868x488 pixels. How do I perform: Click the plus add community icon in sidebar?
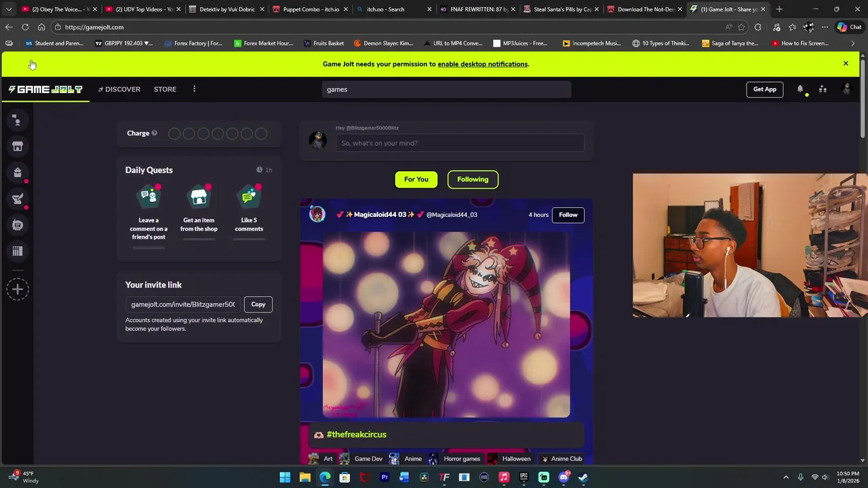18,289
